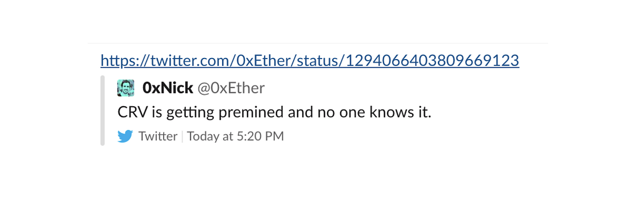Open the twitter.com/0xEther status link
Viewport: 644px width, 205px height.
[310, 61]
